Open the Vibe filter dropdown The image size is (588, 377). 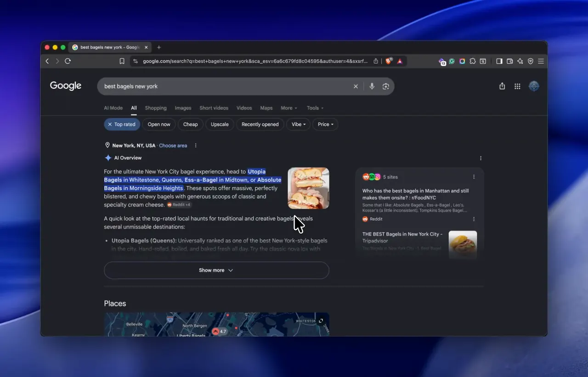coord(299,124)
